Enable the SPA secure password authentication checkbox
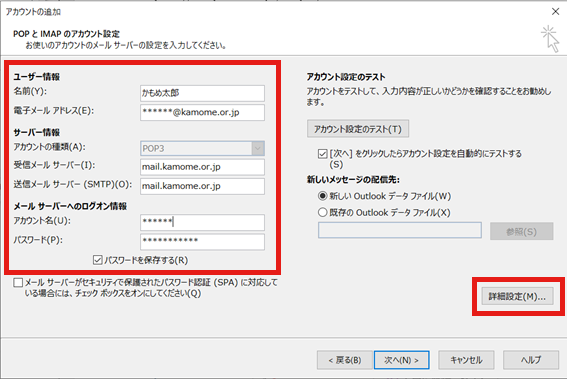Viewport: 567px width, 379px height. click(18, 282)
